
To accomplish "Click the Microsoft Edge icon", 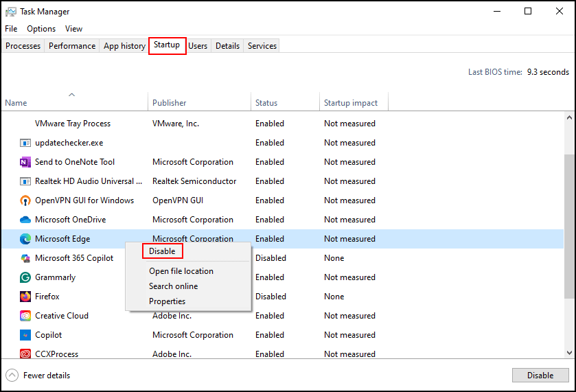I will 25,239.
